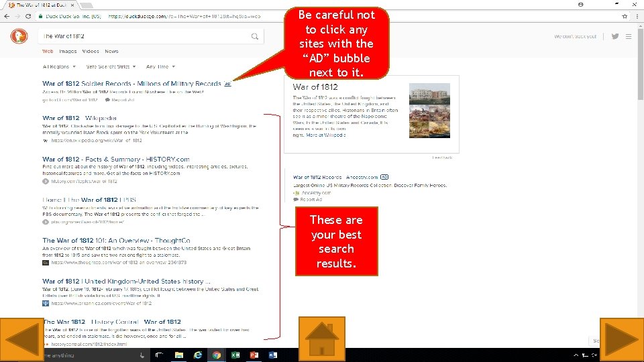
Task: Click the War of 1812 infobox image
Action: [x=429, y=111]
